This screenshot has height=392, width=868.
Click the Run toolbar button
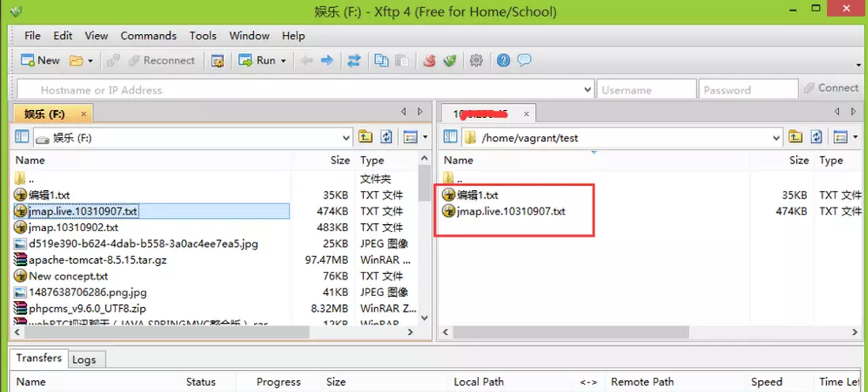pyautogui.click(x=257, y=60)
